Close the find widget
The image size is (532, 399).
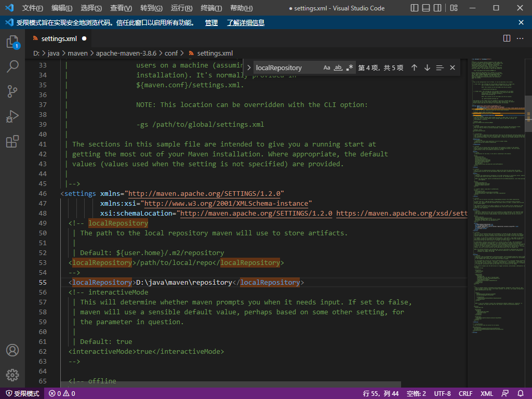[x=453, y=68]
